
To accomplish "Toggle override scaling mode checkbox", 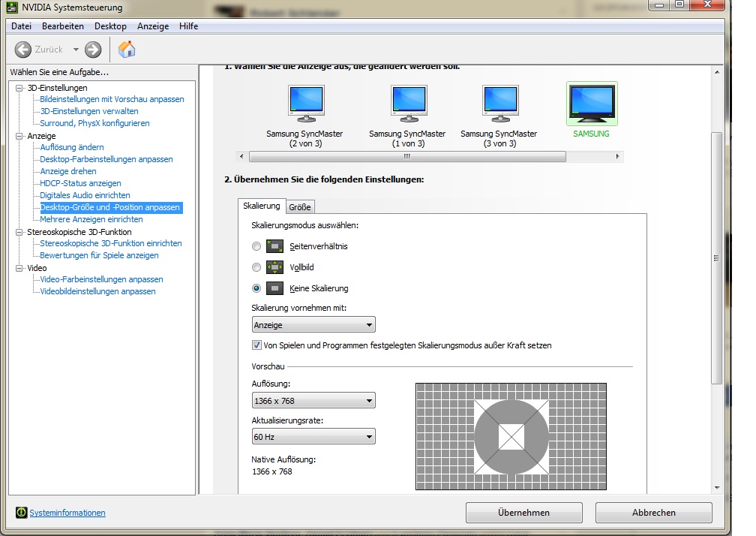I will pos(256,345).
